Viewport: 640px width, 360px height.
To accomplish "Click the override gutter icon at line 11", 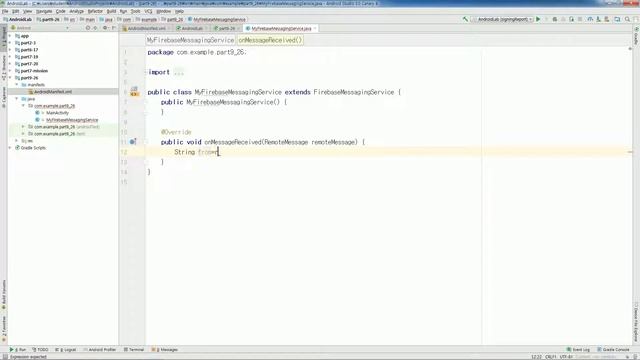I will coord(133,142).
